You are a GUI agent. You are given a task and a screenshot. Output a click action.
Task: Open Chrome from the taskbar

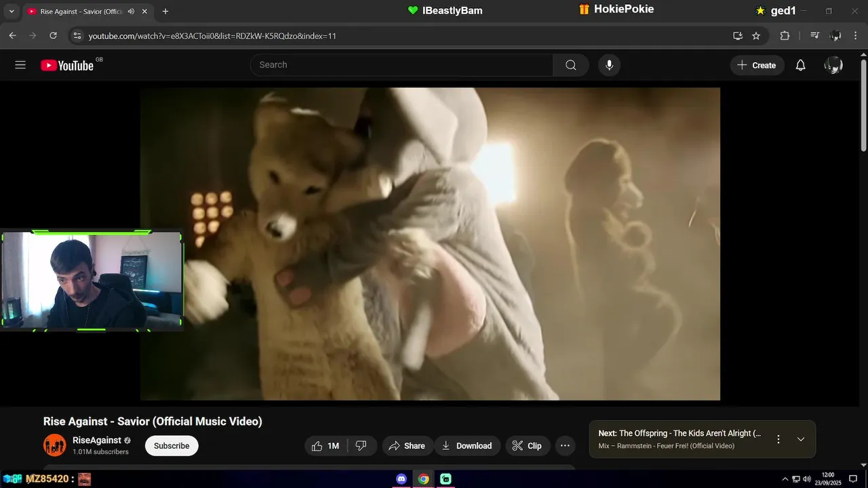[x=423, y=479]
